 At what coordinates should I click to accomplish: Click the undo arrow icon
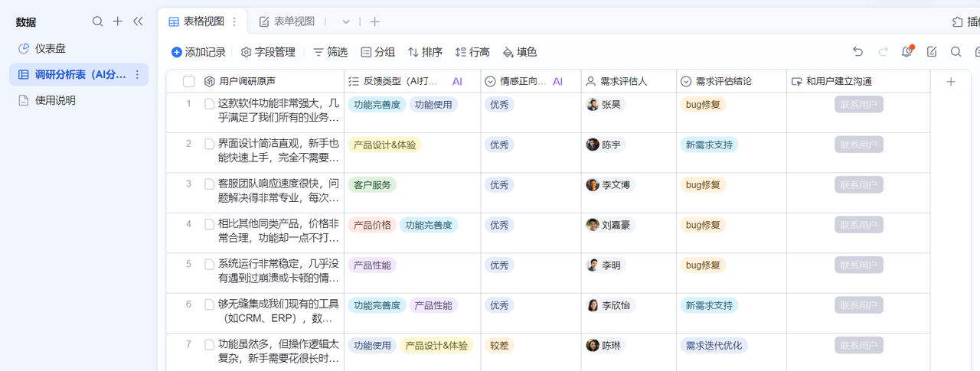tap(858, 52)
